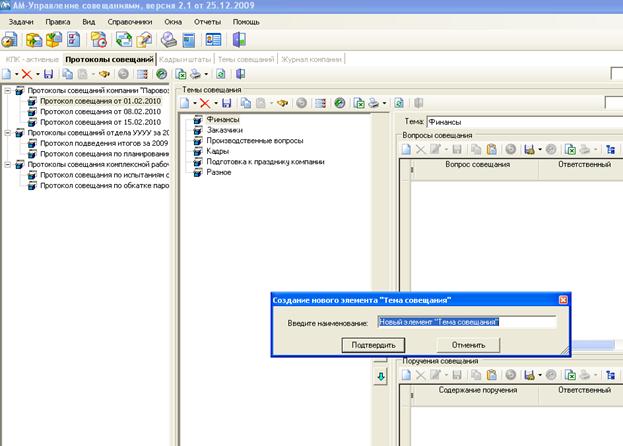
Task: Open dropdown arrow next to new document icon
Action: coord(14,74)
